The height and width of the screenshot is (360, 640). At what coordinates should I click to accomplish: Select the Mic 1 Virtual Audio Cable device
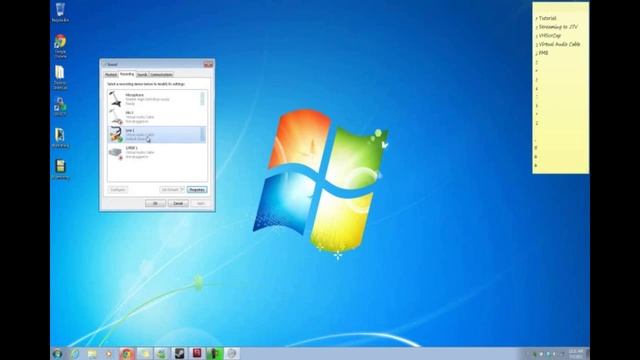156,117
